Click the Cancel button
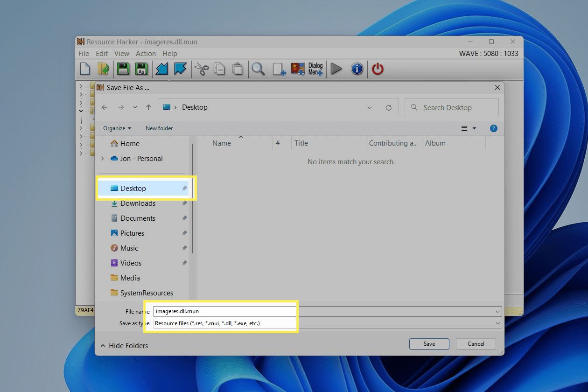The width and height of the screenshot is (588, 392). [x=476, y=344]
